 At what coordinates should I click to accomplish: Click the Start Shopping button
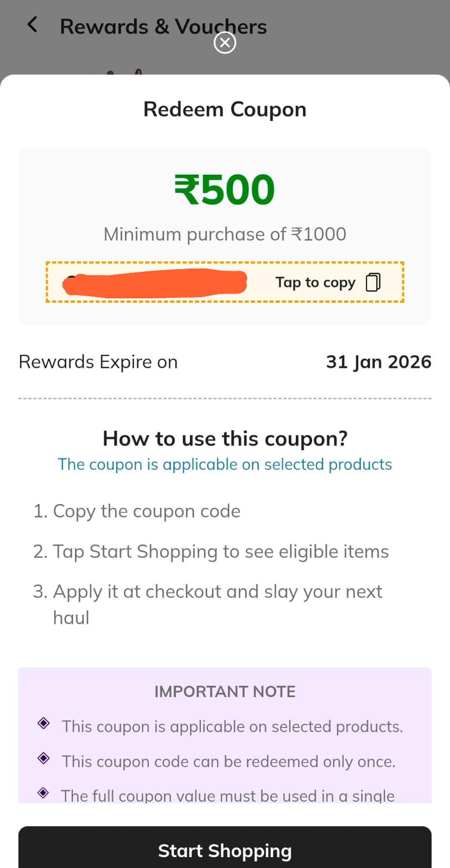click(x=225, y=850)
